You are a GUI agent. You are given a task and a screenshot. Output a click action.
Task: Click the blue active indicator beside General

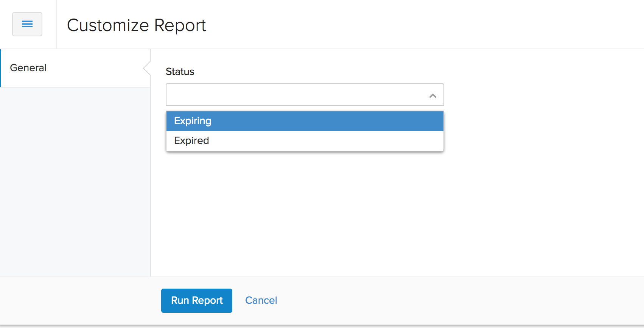tap(1, 68)
